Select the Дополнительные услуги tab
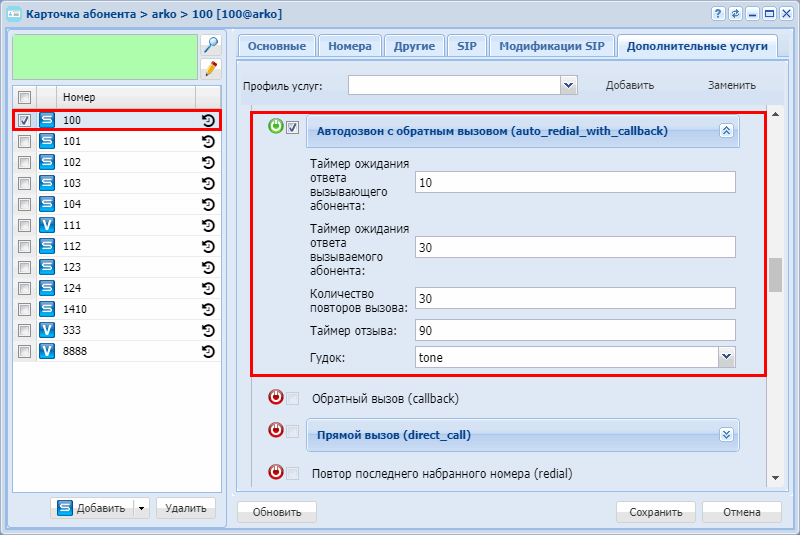The height and width of the screenshot is (535, 800). coord(697,46)
